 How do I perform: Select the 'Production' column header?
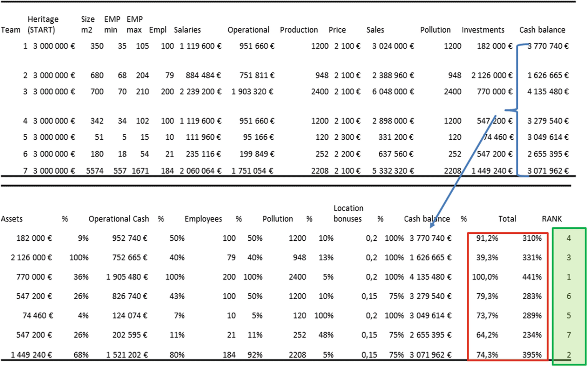pos(299,30)
